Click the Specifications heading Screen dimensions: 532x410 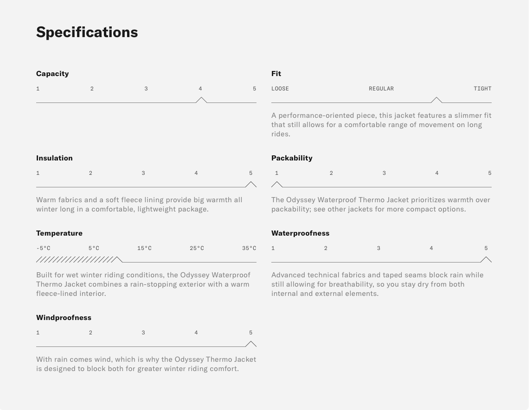pyautogui.click(x=87, y=32)
